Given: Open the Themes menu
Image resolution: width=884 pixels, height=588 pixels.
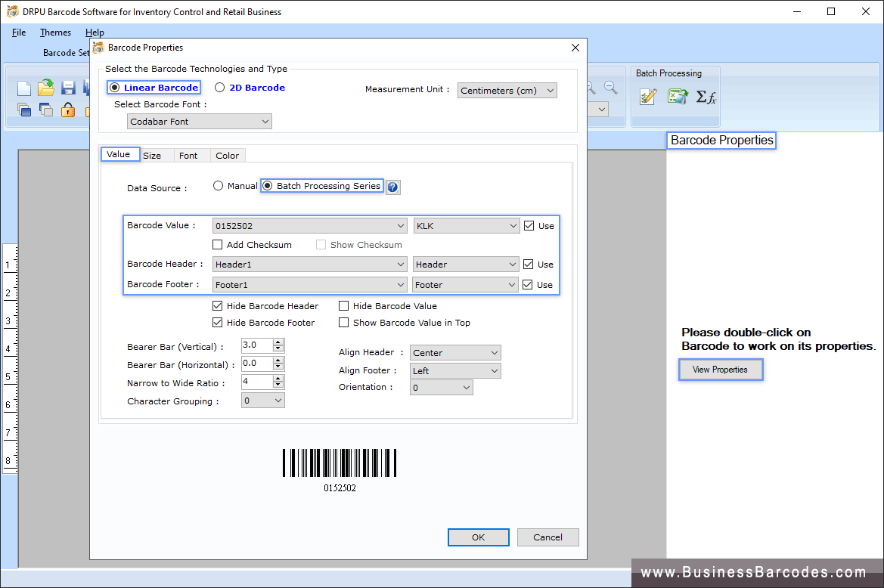Looking at the screenshot, I should click(x=55, y=32).
